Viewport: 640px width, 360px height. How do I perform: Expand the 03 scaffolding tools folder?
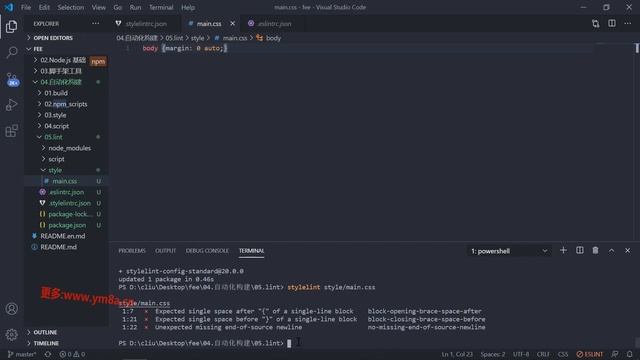[x=61, y=71]
